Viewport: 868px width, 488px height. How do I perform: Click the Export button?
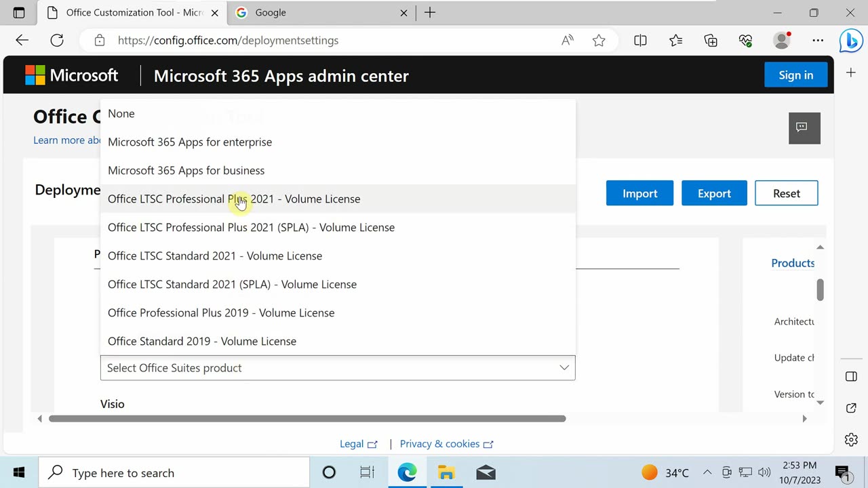point(714,193)
